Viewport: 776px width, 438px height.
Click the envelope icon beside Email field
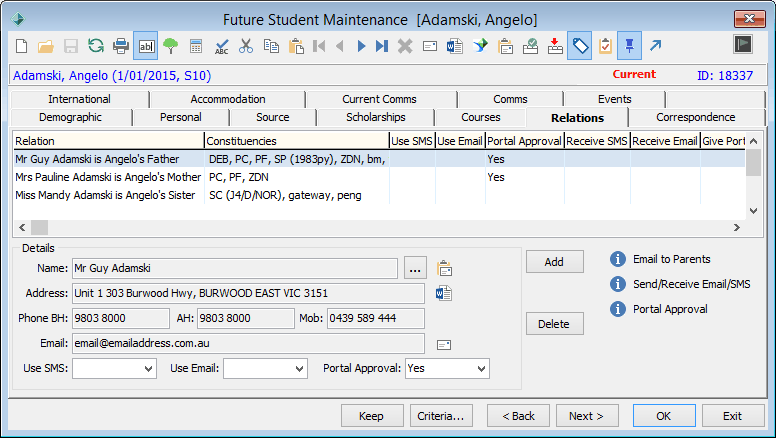(x=444, y=345)
